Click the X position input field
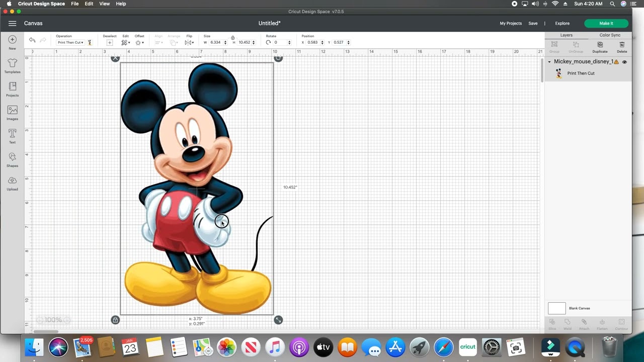644x362 pixels. [313, 42]
